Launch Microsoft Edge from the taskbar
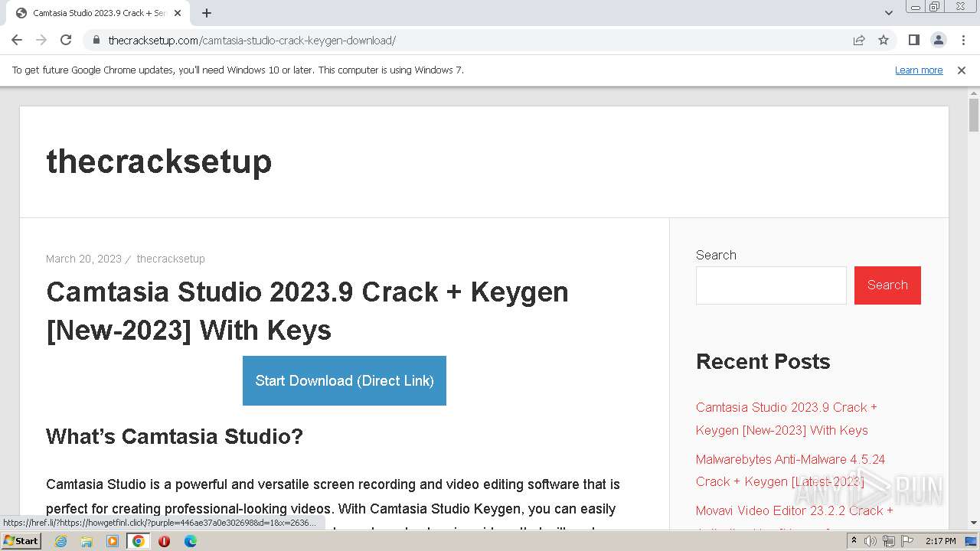Viewport: 980px width, 551px height. [x=191, y=541]
